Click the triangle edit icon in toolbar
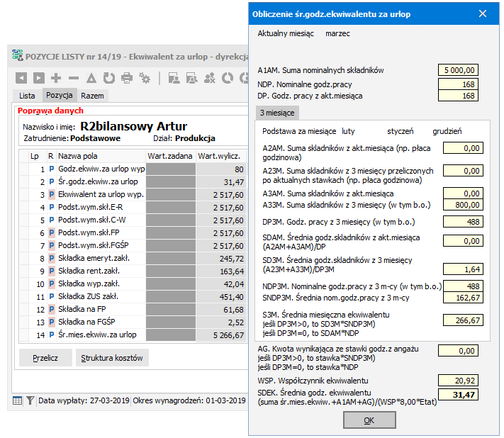Viewport: 504px width, 438px height. click(91, 78)
